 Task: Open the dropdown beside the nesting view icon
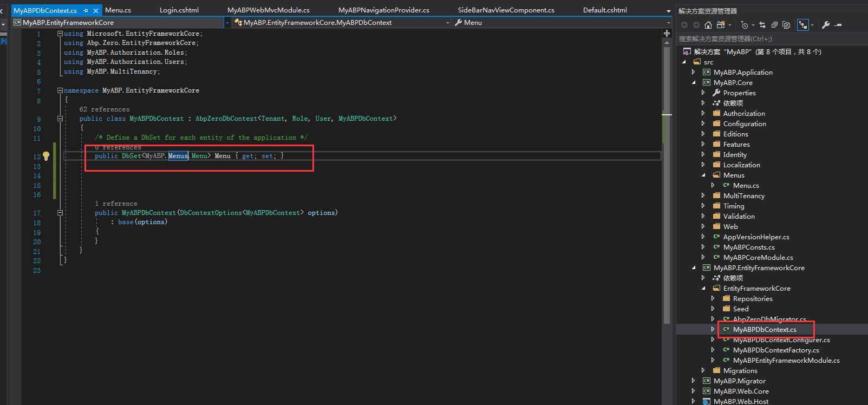click(x=812, y=25)
